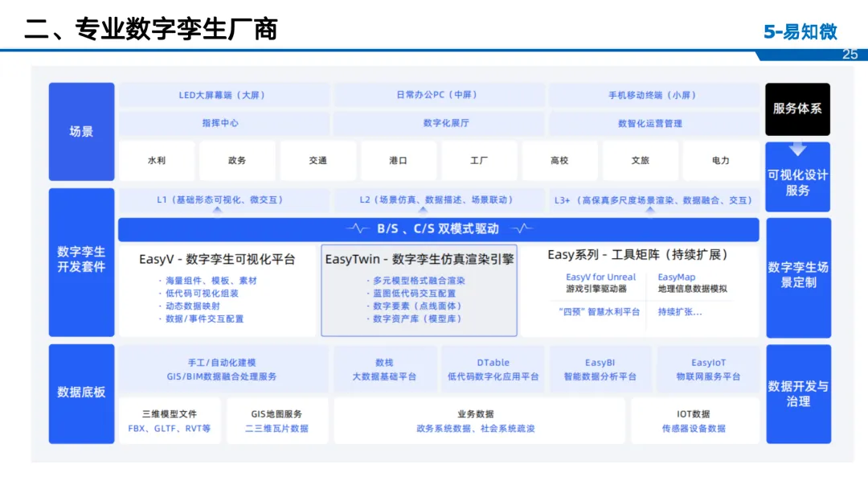Viewport: 868px width, 489px height.
Task: Click EasyV - 数字孪生可视化平台 heading
Action: pyautogui.click(x=217, y=259)
